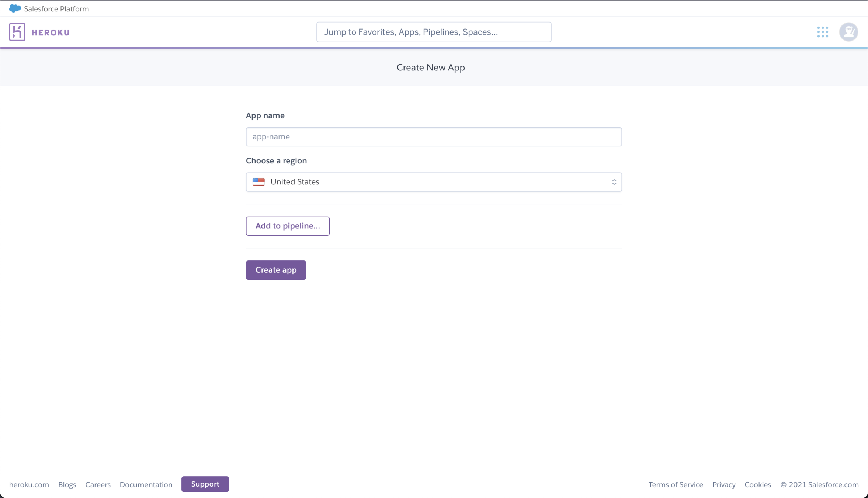The width and height of the screenshot is (868, 498).
Task: Visit the Careers footer link
Action: coord(98,484)
